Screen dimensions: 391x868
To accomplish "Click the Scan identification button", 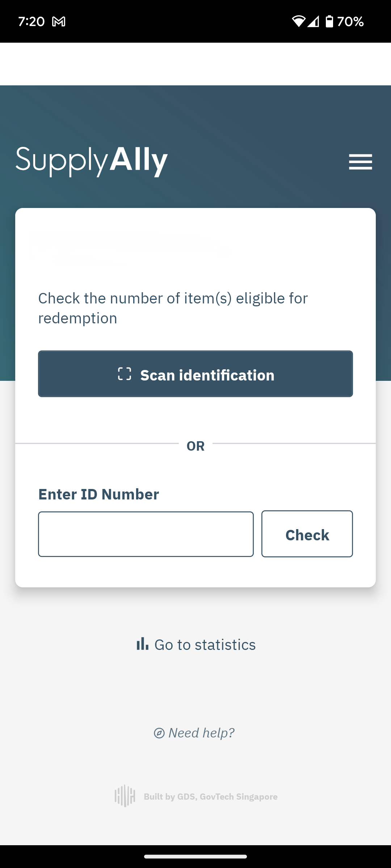I will (x=195, y=374).
